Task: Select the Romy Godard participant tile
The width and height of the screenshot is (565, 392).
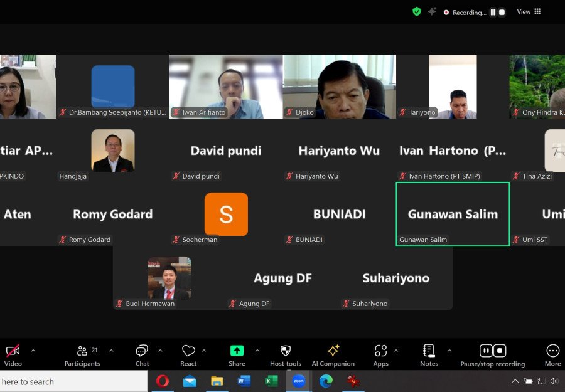Action: pos(113,214)
